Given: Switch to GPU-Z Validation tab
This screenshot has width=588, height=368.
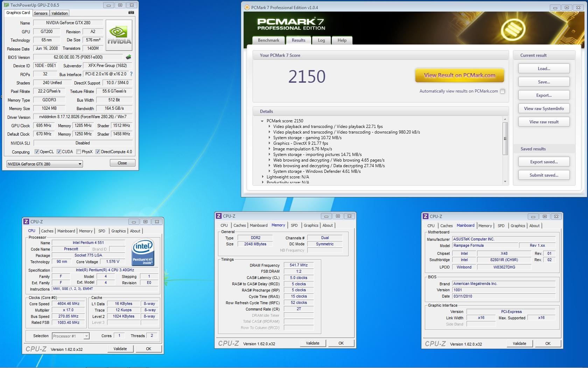Looking at the screenshot, I should click(x=59, y=13).
